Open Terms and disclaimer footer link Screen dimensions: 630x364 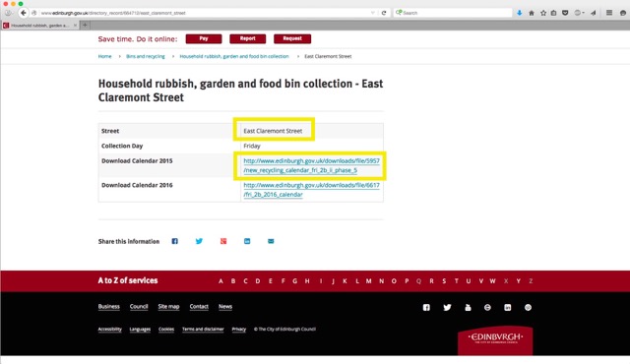pos(203,330)
